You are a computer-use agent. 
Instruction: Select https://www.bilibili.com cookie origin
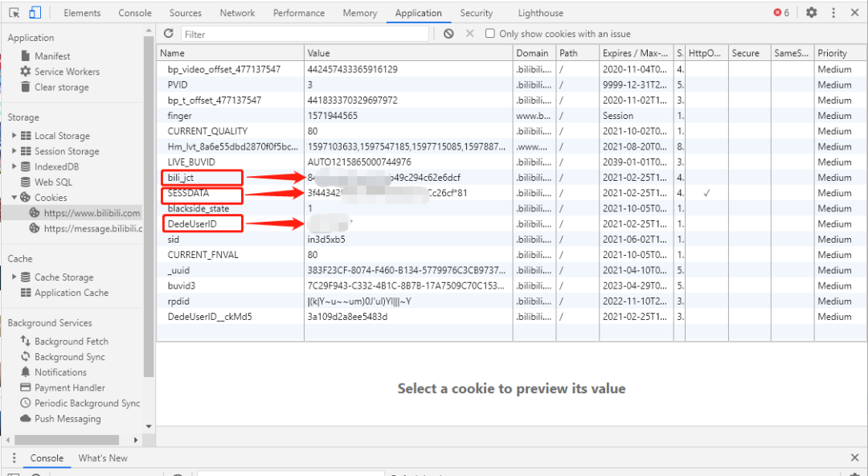(92, 213)
